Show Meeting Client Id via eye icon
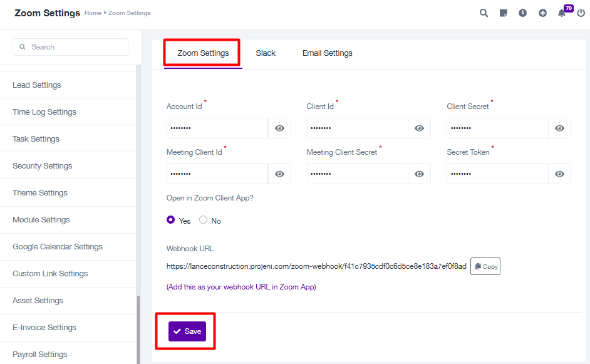 pyautogui.click(x=279, y=174)
